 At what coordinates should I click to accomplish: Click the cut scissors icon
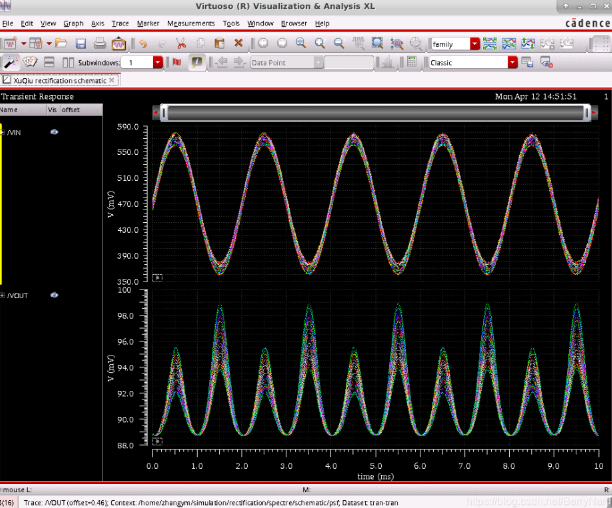(x=181, y=44)
